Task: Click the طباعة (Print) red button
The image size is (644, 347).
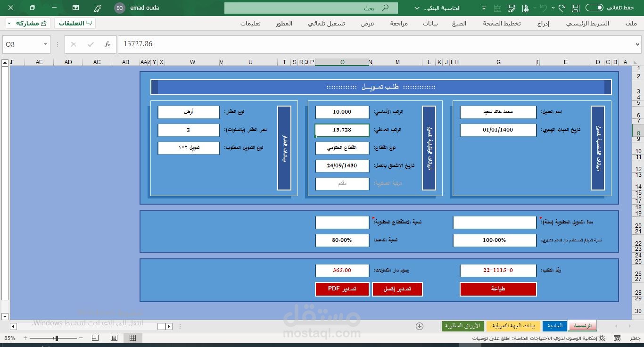Action: point(498,289)
